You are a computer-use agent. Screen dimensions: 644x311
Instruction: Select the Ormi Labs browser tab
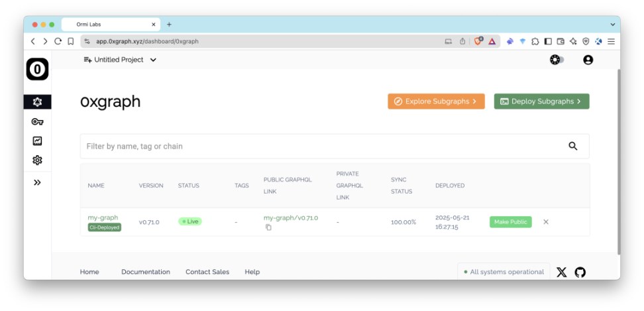tap(111, 25)
